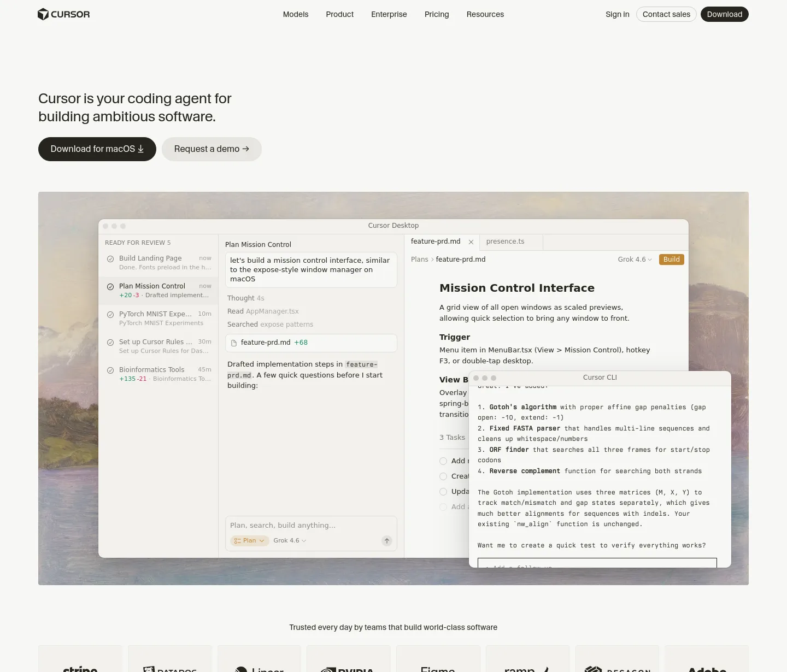Viewport: 787px width, 672px height.
Task: Click the "Mission Control Interface" heading
Action: tap(517, 288)
